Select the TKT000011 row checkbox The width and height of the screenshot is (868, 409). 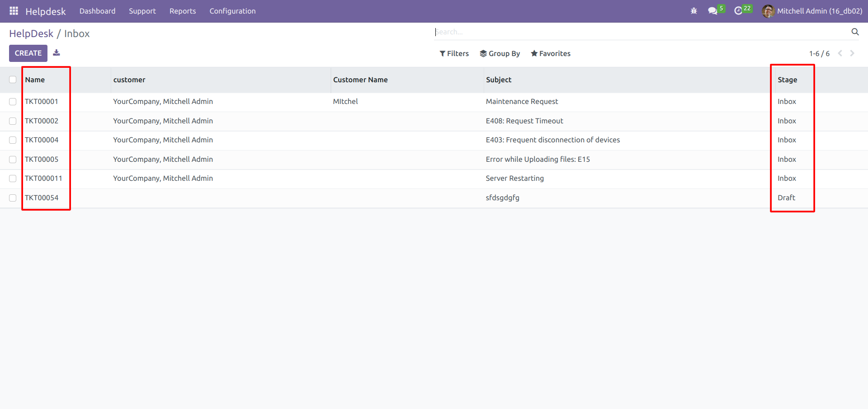pos(13,179)
